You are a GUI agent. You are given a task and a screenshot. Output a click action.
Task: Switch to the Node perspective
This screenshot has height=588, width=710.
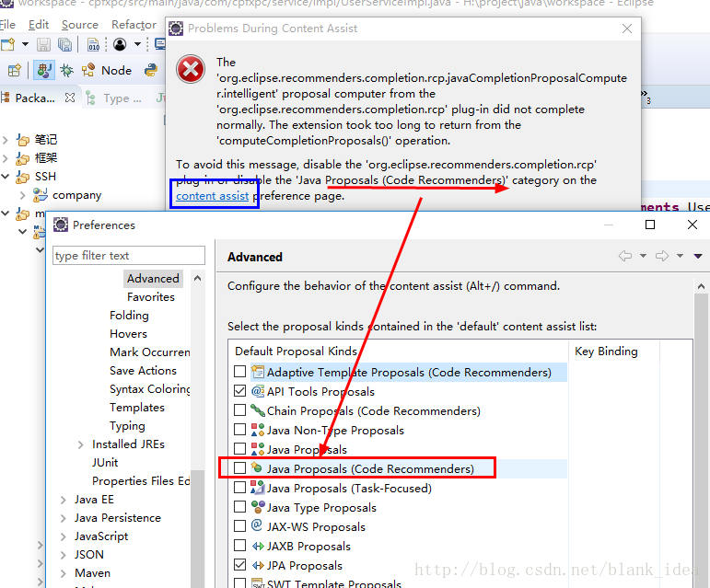click(x=107, y=70)
